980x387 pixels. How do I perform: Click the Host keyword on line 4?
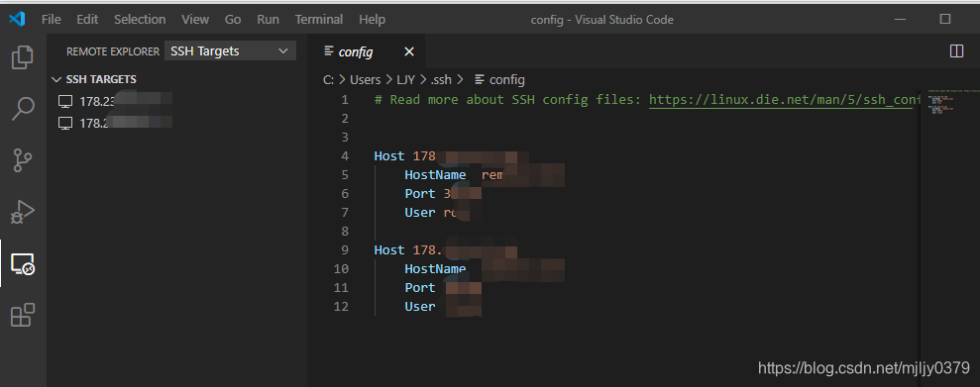[x=389, y=156]
